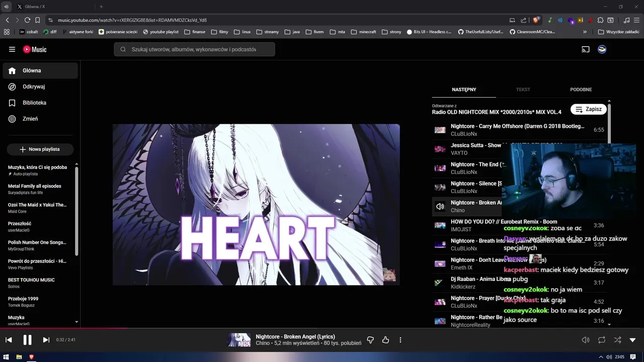
Task: Click the search box for songs and albums
Action: pos(194,49)
